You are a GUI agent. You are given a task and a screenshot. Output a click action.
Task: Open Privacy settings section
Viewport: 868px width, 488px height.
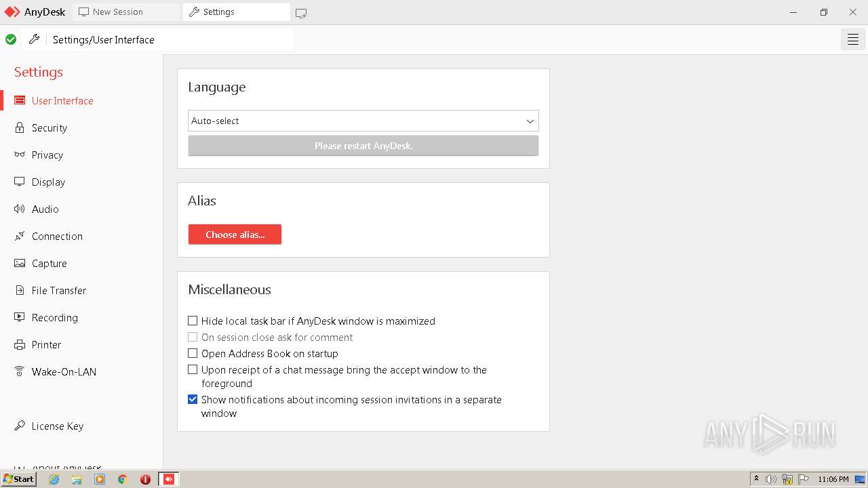[x=47, y=155]
